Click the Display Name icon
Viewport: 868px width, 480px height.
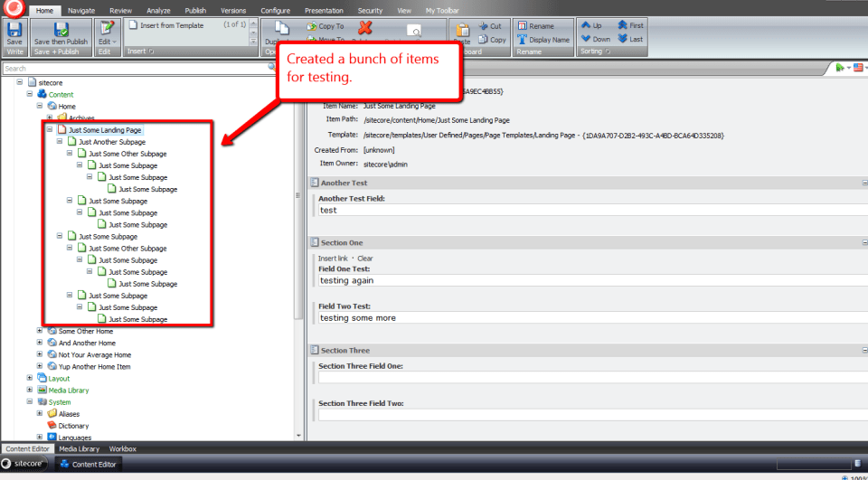tap(523, 40)
